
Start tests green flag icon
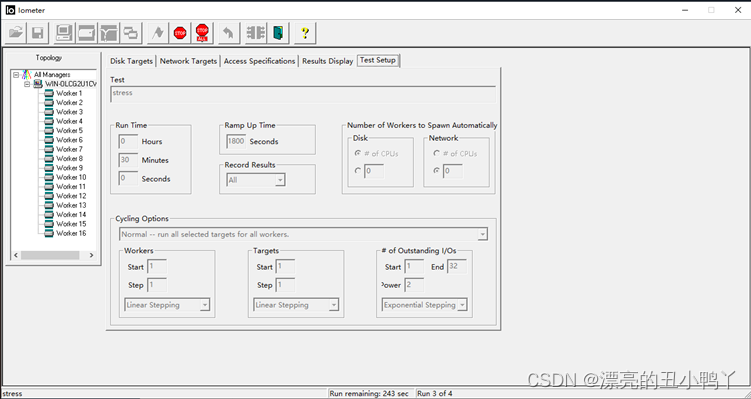[x=158, y=33]
